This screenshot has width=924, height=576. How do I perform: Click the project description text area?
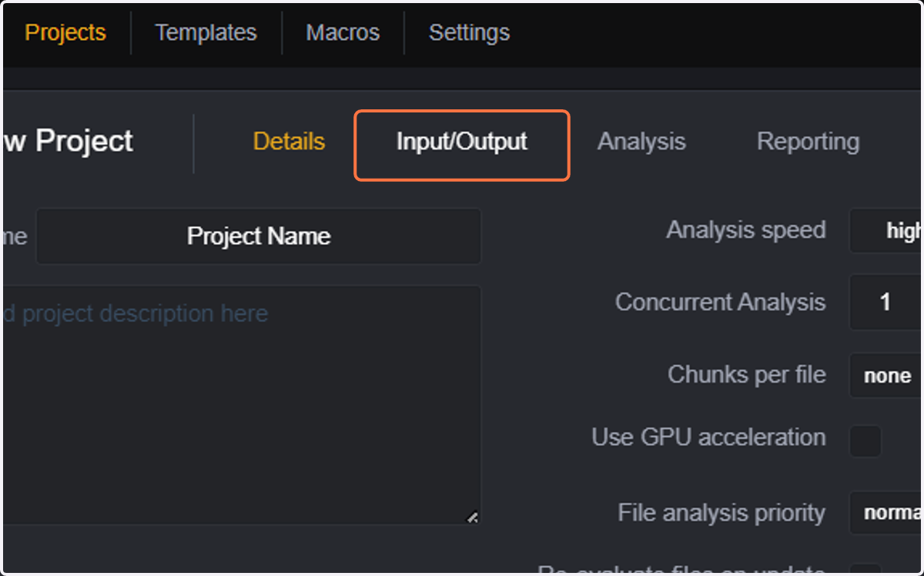[242, 406]
